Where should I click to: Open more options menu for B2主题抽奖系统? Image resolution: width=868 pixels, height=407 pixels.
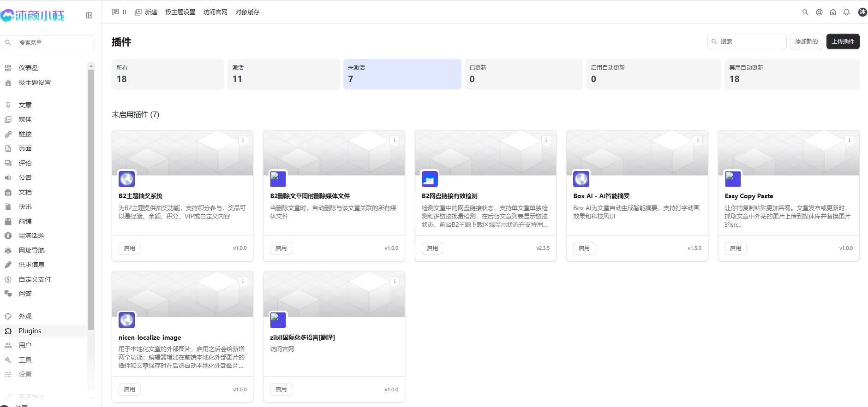243,140
